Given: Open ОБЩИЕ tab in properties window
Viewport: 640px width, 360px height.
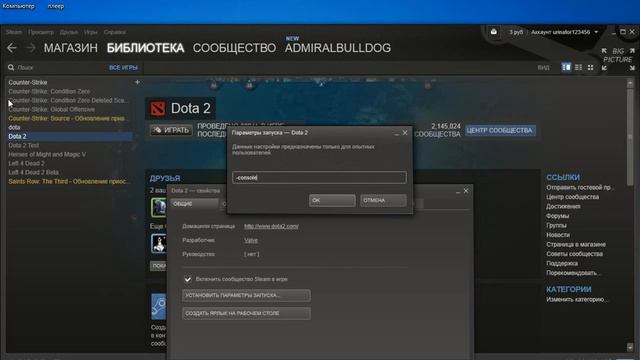Looking at the screenshot, I should click(194, 204).
